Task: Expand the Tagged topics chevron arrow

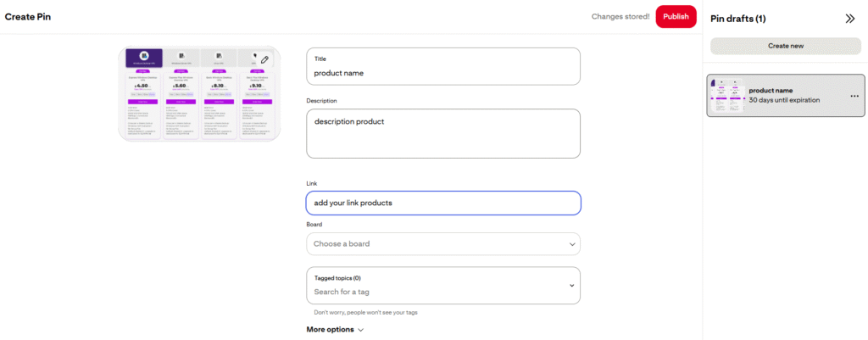Action: coord(572,286)
